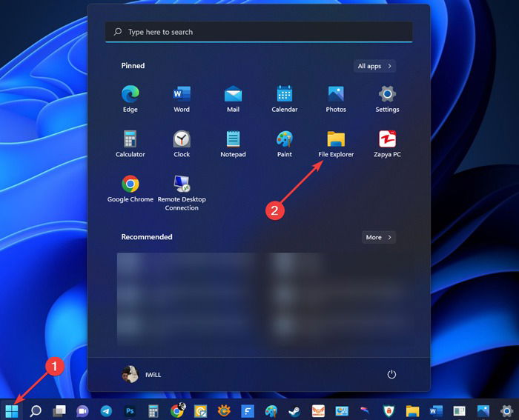
Task: Open Microsoft Edge from pinned apps
Action: [130, 99]
